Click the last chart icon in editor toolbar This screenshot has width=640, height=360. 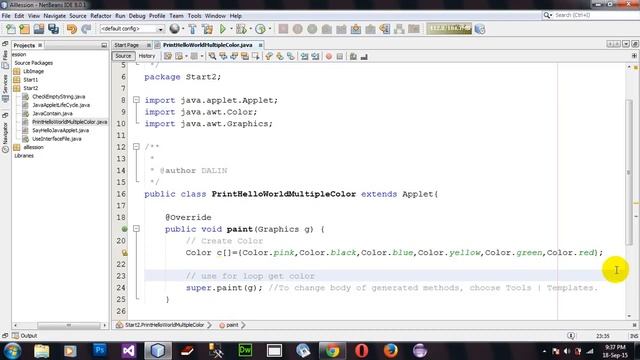[x=364, y=56]
